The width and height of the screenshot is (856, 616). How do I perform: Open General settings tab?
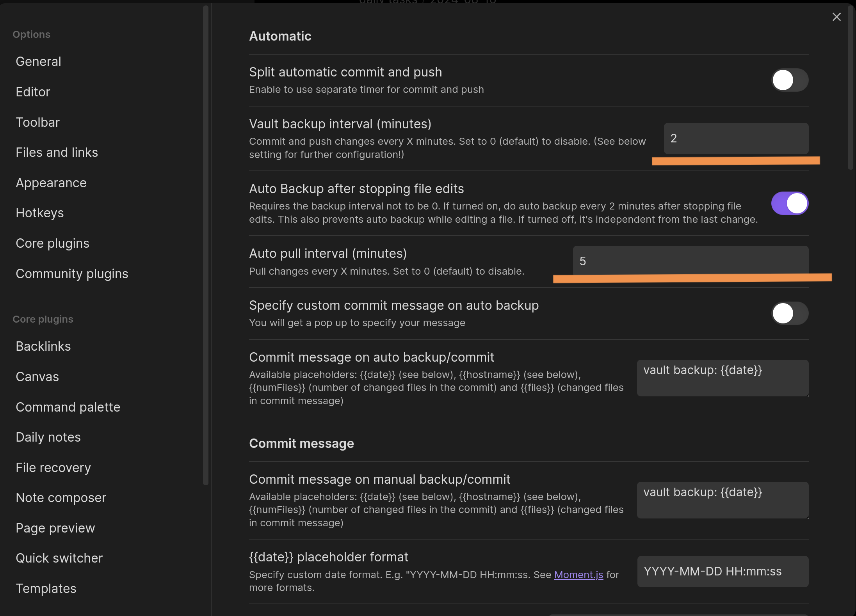click(38, 62)
